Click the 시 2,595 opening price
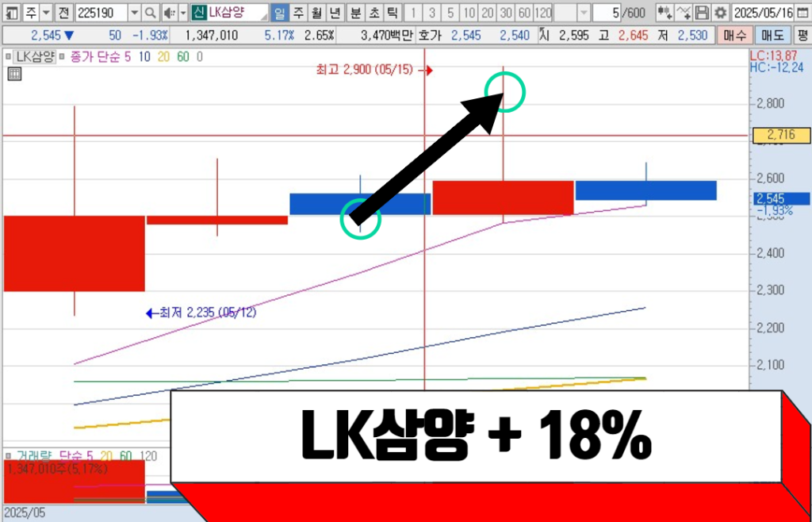The image size is (812, 522). (565, 36)
